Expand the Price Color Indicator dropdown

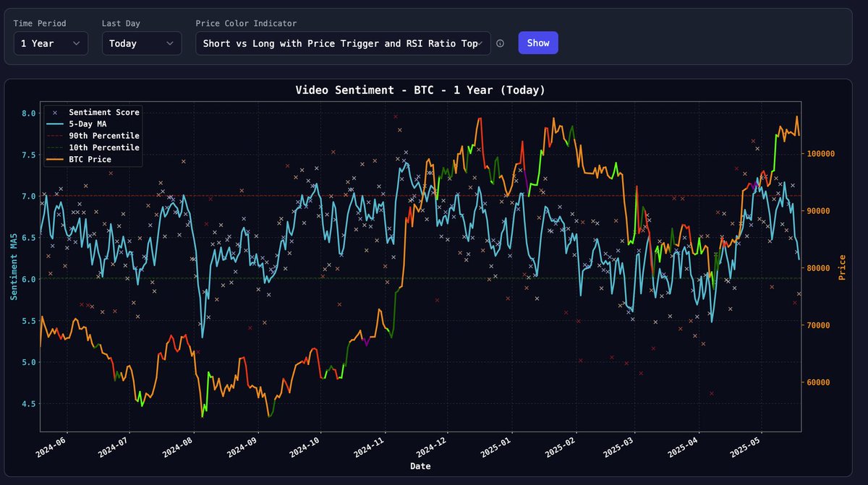tap(344, 43)
